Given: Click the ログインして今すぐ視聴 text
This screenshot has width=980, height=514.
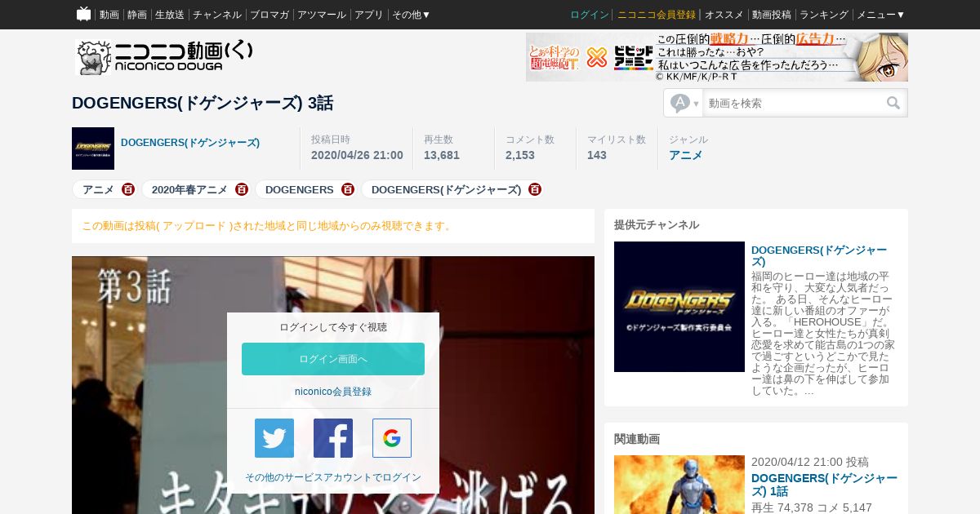Looking at the screenshot, I should coord(333,327).
